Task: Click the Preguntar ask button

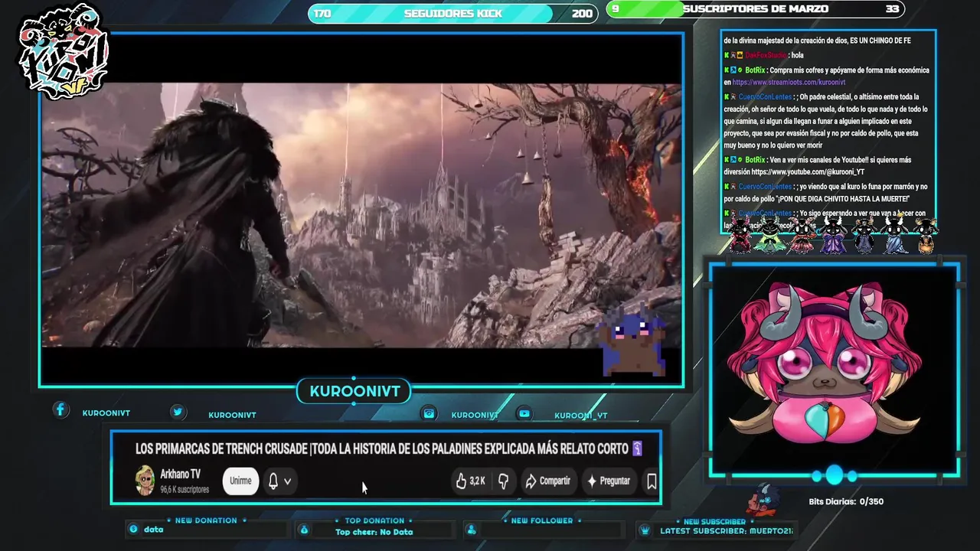Action: click(609, 481)
